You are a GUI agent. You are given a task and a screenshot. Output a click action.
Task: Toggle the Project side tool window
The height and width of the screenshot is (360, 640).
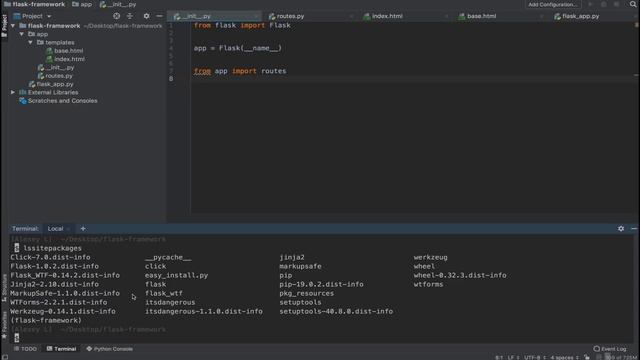(x=4, y=26)
